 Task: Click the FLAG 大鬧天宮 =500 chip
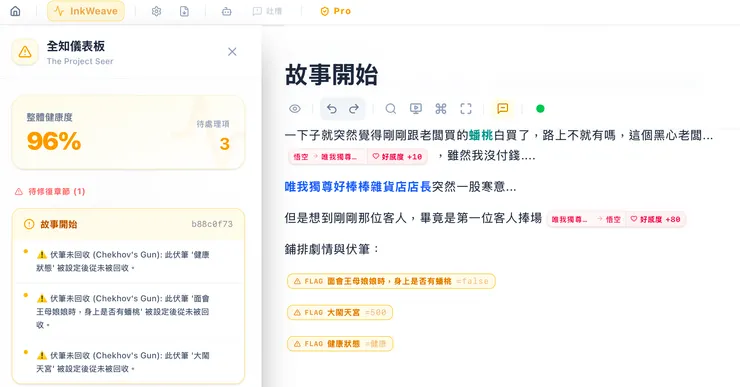[340, 312]
